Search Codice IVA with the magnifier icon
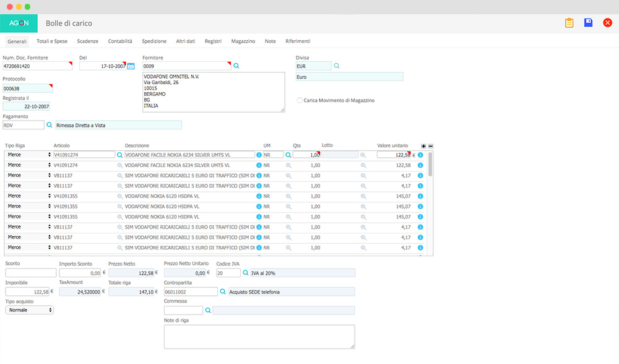This screenshot has height=364, width=619. [x=246, y=272]
